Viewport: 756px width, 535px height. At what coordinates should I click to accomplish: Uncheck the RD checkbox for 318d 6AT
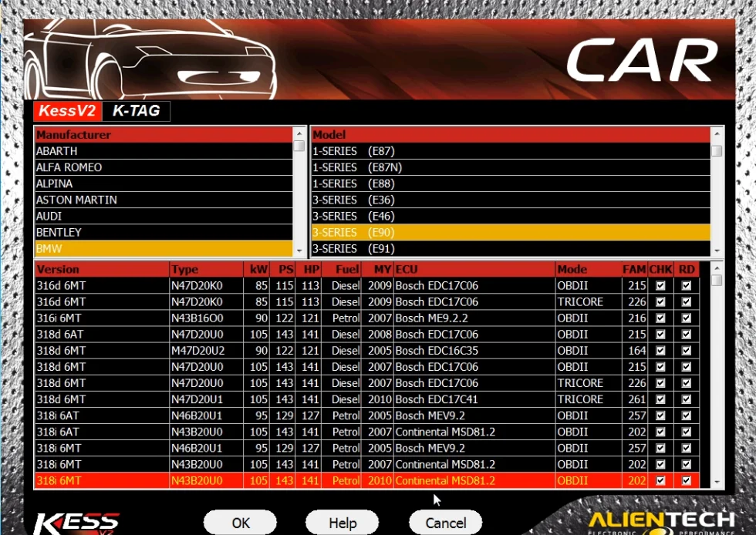tap(687, 334)
